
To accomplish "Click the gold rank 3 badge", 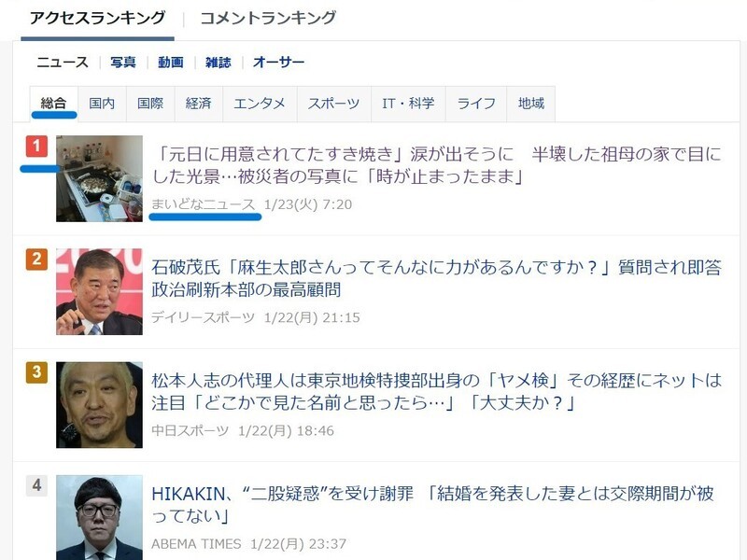I will click(36, 371).
